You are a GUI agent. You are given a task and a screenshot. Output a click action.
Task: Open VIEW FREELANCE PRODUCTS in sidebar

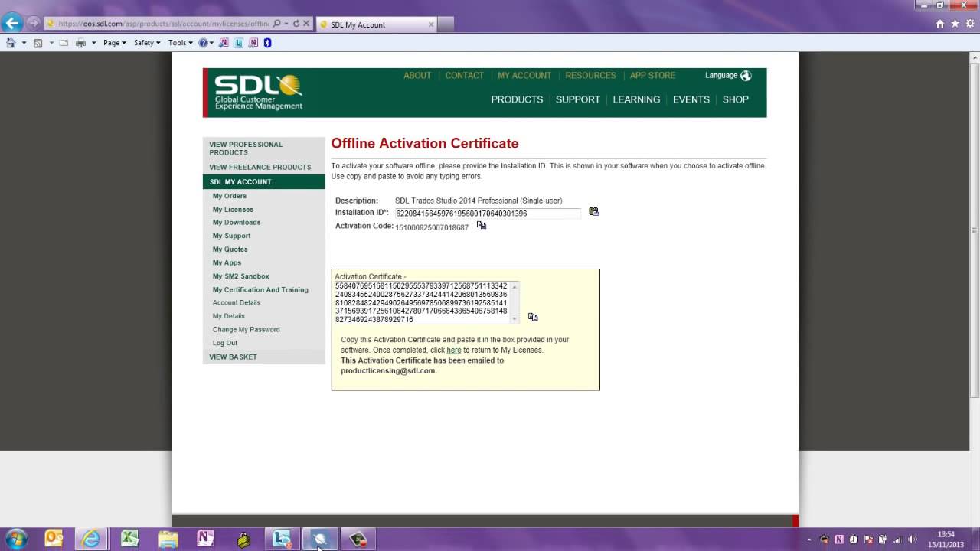pyautogui.click(x=260, y=167)
